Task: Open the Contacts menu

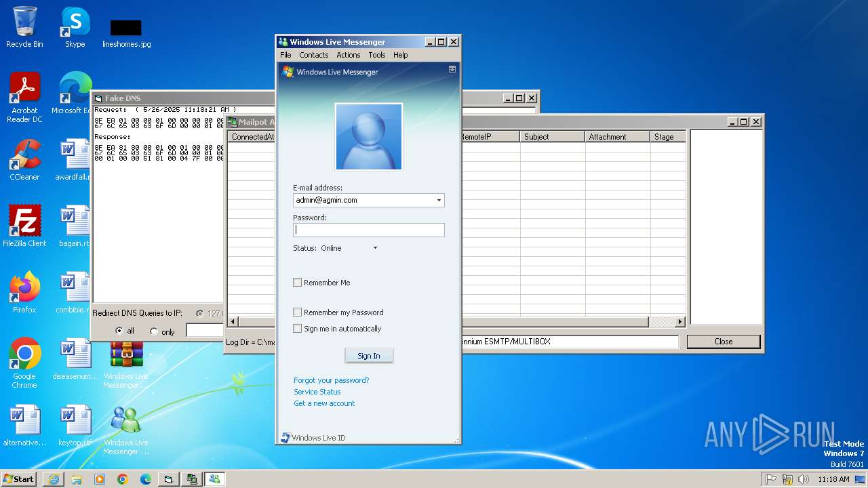Action: [313, 55]
